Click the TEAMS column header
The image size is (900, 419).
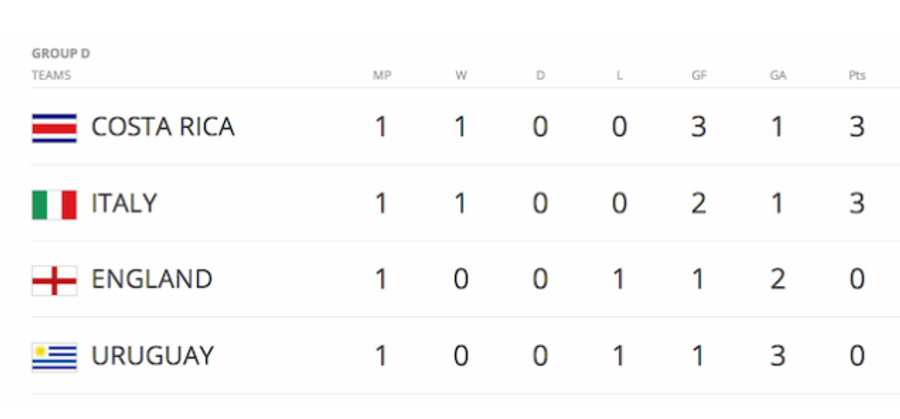pos(52,76)
